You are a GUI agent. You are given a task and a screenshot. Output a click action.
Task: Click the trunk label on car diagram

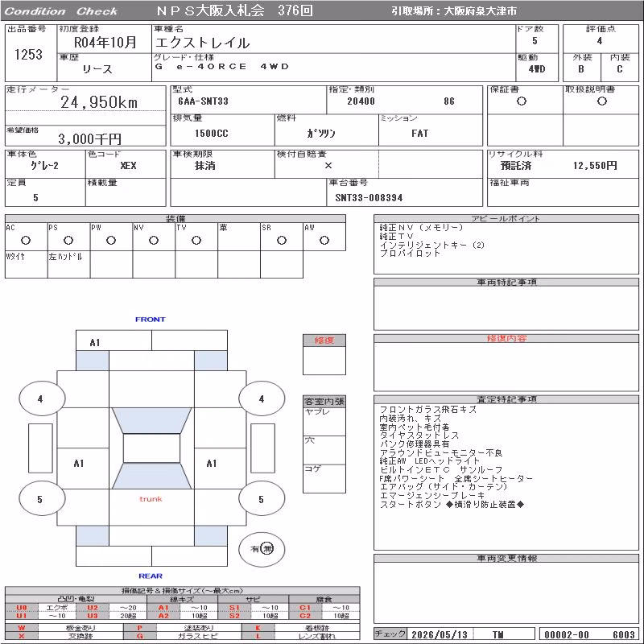pos(151,499)
